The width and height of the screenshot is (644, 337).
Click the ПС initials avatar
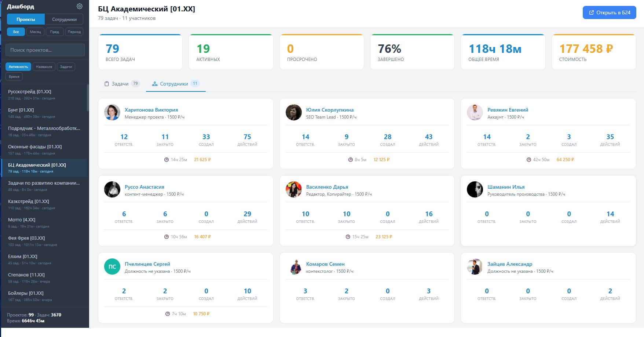pyautogui.click(x=112, y=267)
